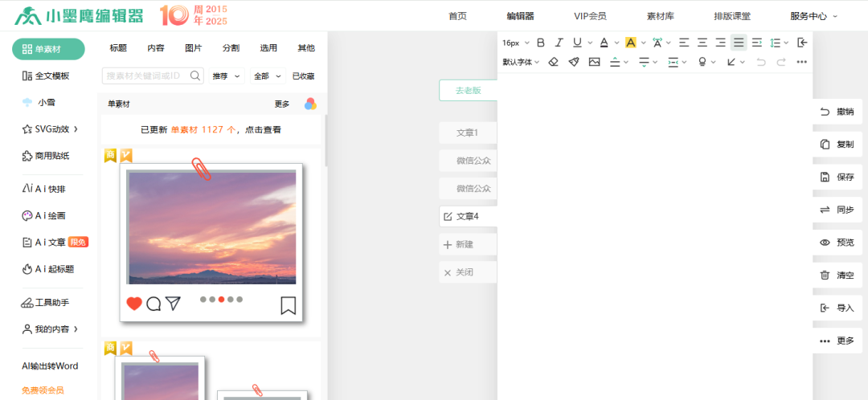Expand the 推荐 sort dropdown

[x=226, y=76]
